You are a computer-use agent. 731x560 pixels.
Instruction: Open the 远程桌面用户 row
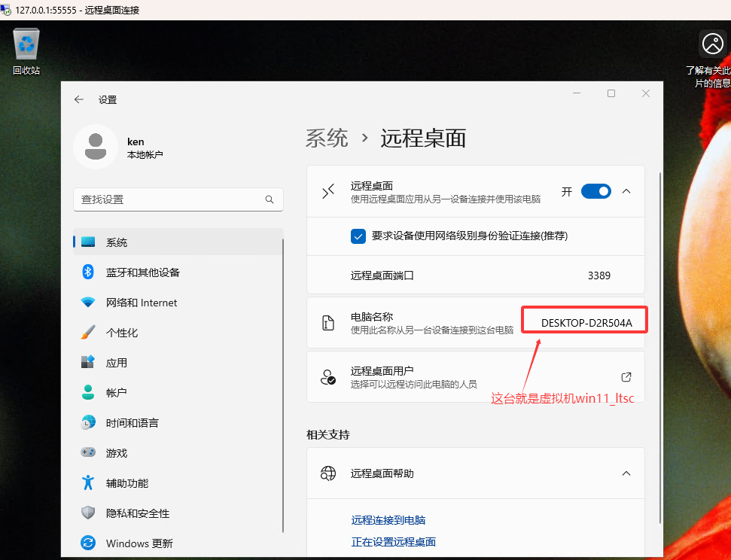pos(476,377)
